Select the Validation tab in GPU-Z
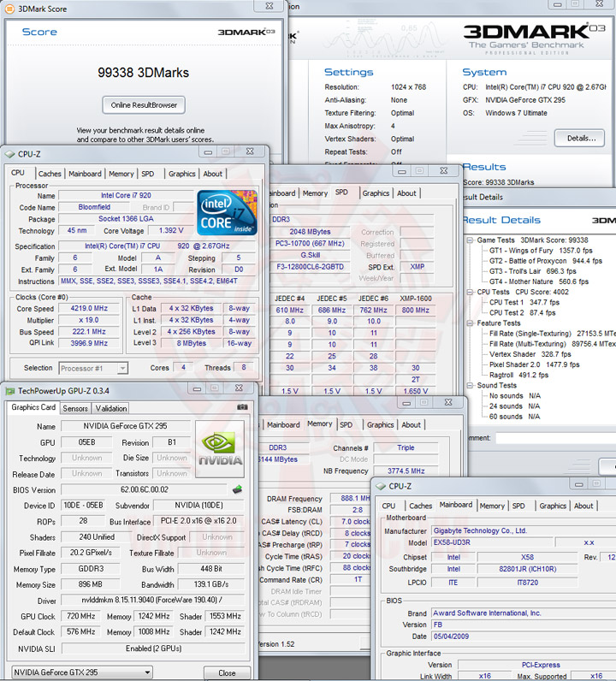Image resolution: width=616 pixels, height=681 pixels. coord(111,409)
